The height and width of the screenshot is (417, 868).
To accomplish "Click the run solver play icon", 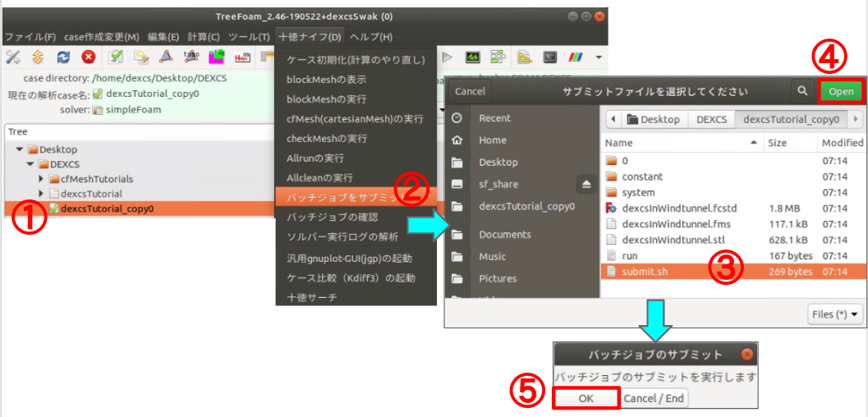I will coord(448,57).
